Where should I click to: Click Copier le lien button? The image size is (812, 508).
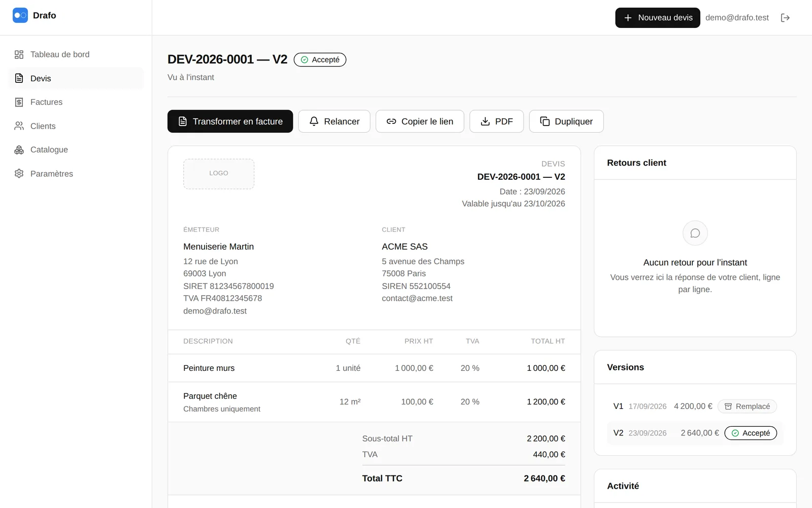[x=420, y=121]
